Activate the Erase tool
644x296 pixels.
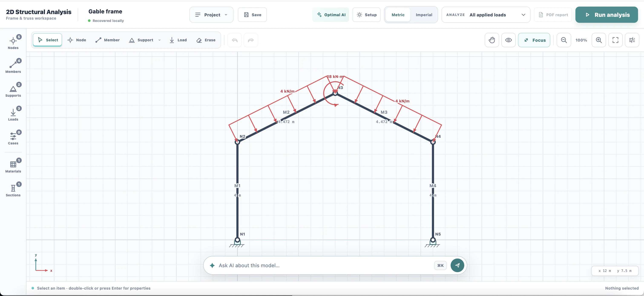(206, 40)
